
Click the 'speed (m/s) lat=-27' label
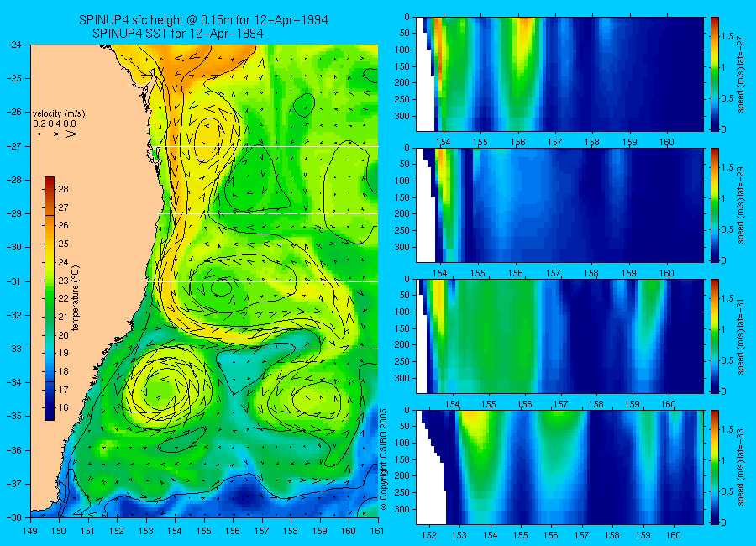point(742,75)
